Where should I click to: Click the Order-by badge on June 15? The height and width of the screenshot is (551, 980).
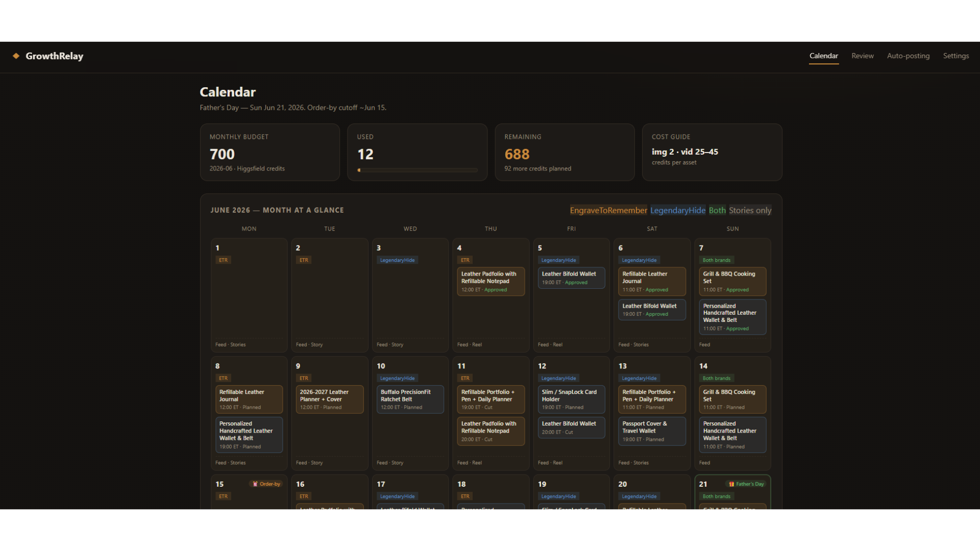tap(266, 484)
